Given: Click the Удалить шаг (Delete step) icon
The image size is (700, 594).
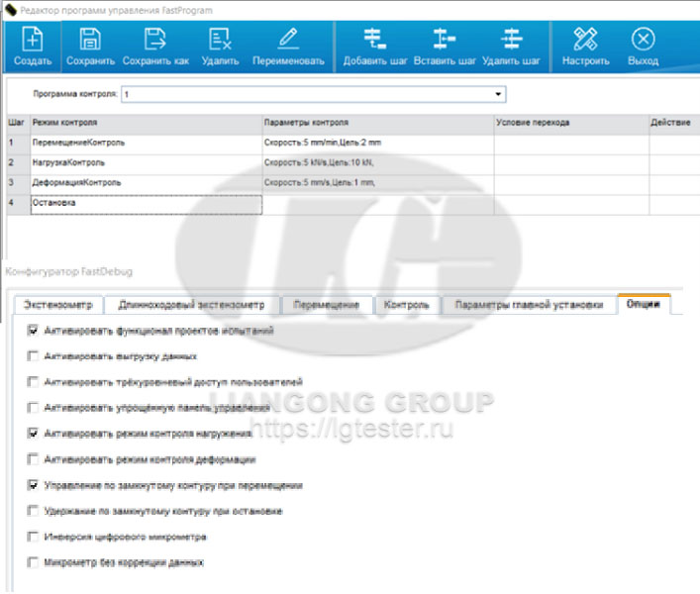Looking at the screenshot, I should 511,40.
